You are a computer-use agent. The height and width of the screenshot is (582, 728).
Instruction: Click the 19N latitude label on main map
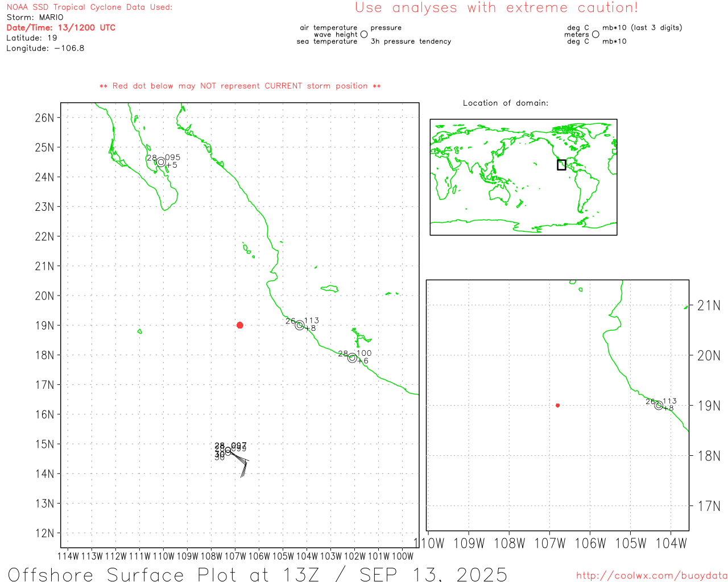[44, 326]
